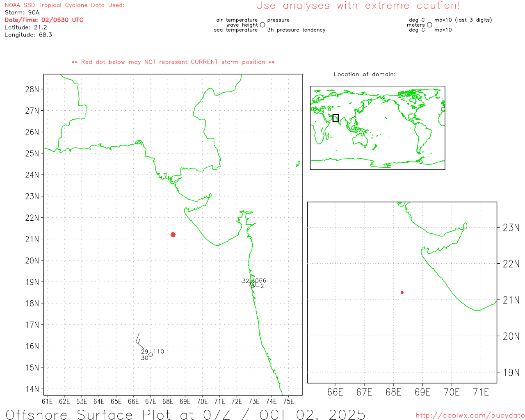
Task: Click pressure tendency '-2' at coastal station
Action: [x=260, y=286]
